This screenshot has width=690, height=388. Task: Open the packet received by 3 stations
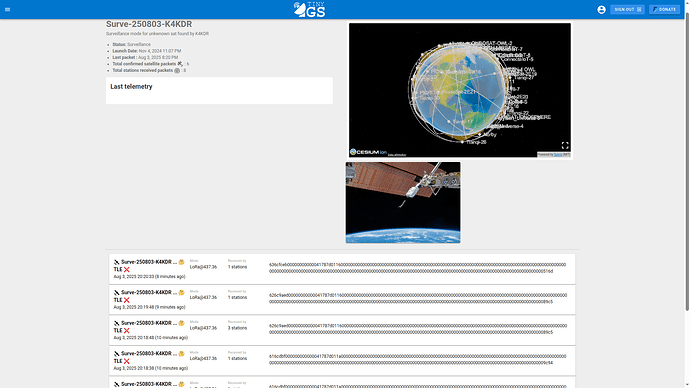[x=342, y=330]
